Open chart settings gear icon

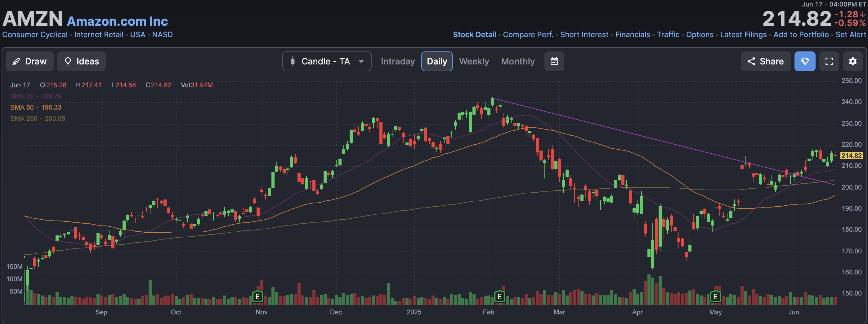(x=852, y=61)
